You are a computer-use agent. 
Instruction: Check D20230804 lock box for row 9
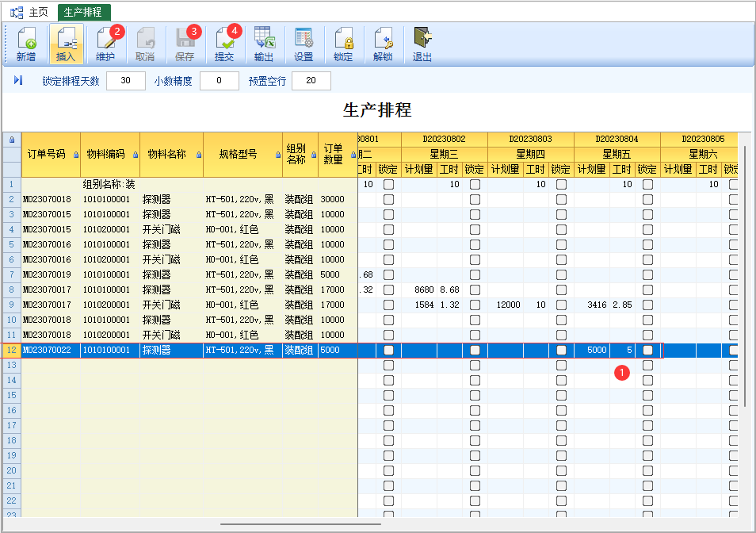tap(647, 305)
